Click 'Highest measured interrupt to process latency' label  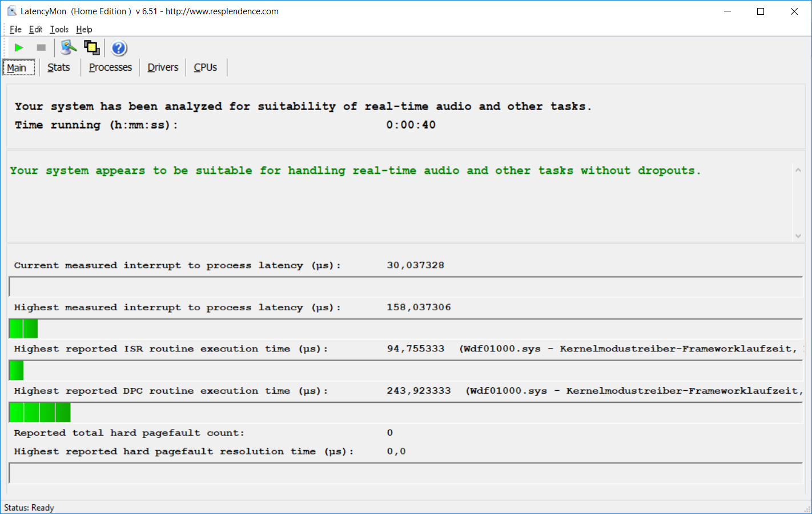[177, 307]
